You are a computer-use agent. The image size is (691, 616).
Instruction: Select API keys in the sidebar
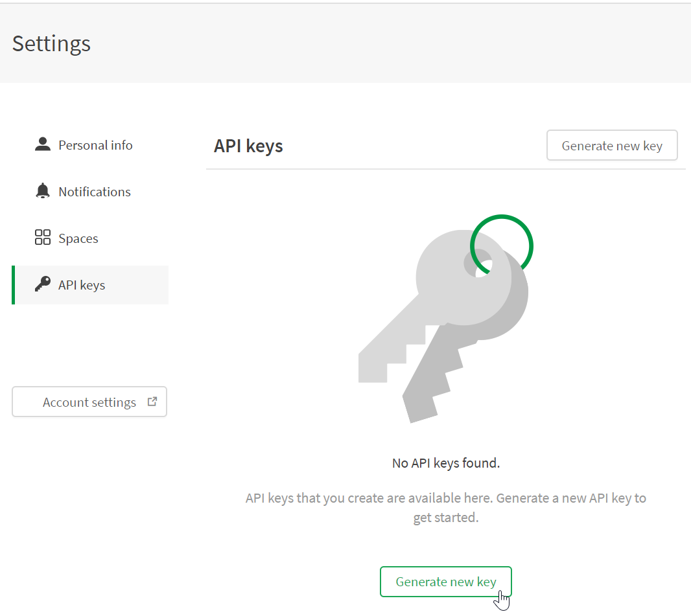90,285
